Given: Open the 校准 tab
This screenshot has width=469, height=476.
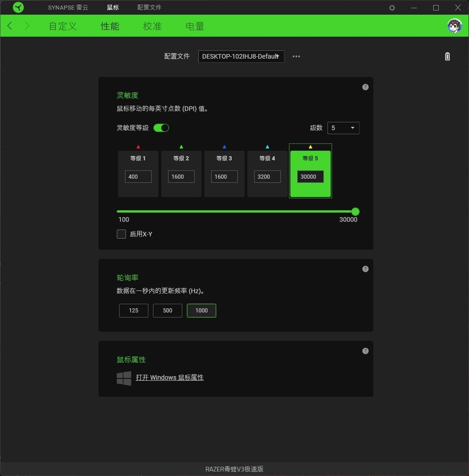Looking at the screenshot, I should click(x=152, y=26).
